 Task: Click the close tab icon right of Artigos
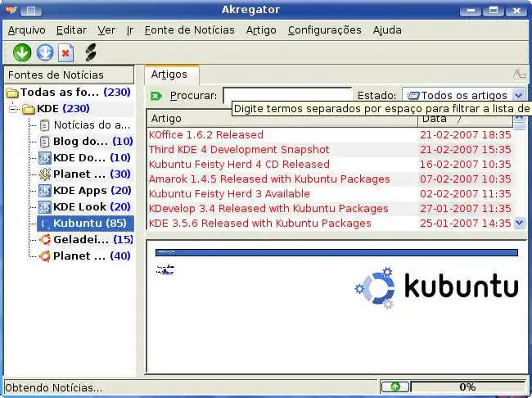coord(519,75)
